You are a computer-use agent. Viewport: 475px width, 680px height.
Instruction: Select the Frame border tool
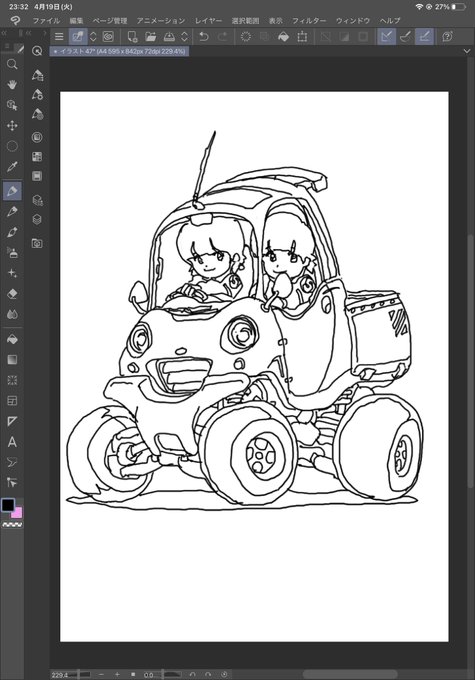coord(12,401)
